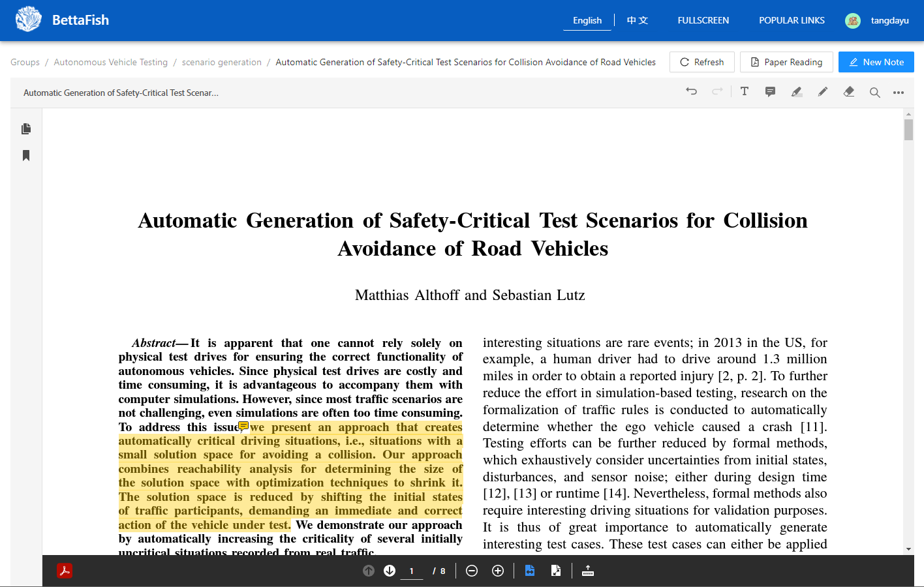Screen dimensions: 924x587
Task: Open the more options ellipsis menu
Action: pyautogui.click(x=899, y=93)
